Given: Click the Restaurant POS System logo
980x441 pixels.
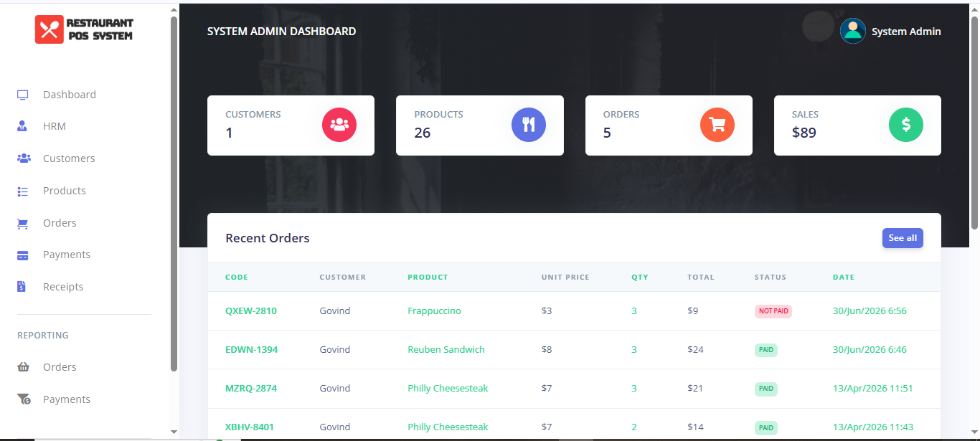Looking at the screenshot, I should point(84,29).
